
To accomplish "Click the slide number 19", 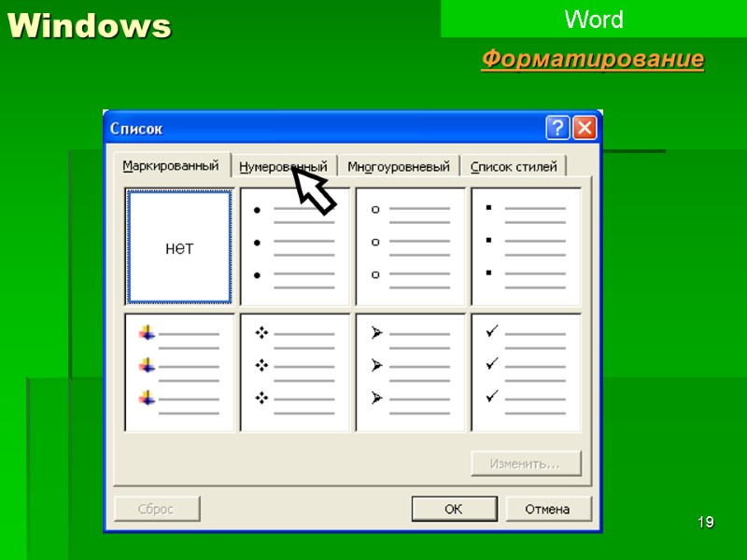I will click(706, 522).
